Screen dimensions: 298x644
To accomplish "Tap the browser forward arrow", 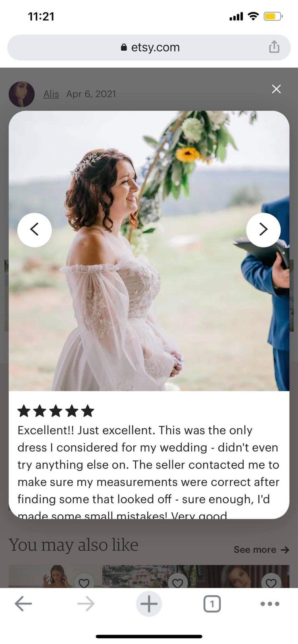I will tap(86, 604).
